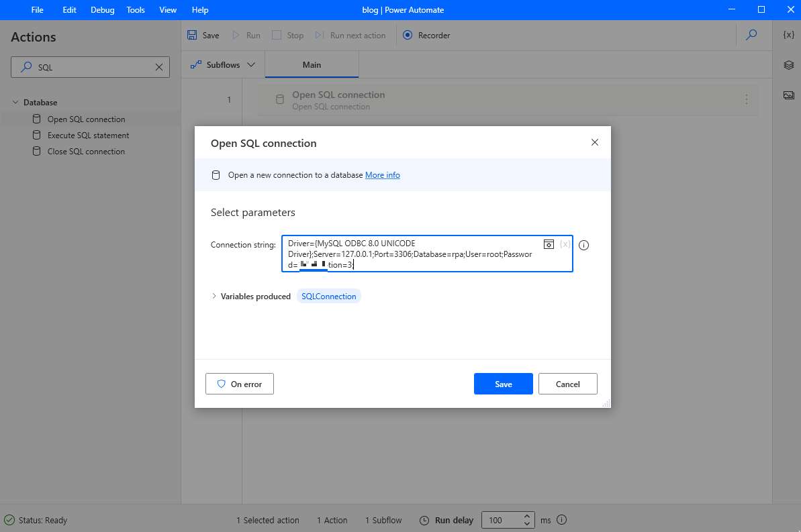The height and width of the screenshot is (532, 801).
Task: Click the '1 Action' status text
Action: coord(332,520)
